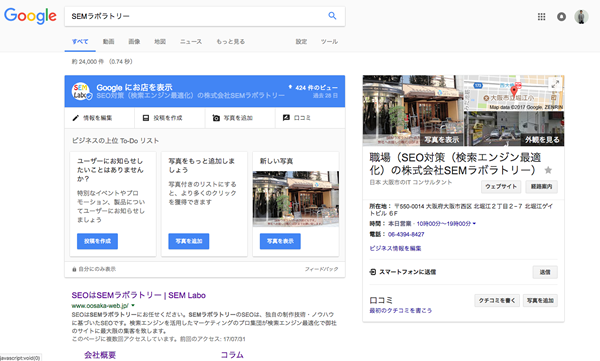The image size is (600, 361).
Task: Click the 約 24,000 件 result count
Action: click(x=88, y=61)
